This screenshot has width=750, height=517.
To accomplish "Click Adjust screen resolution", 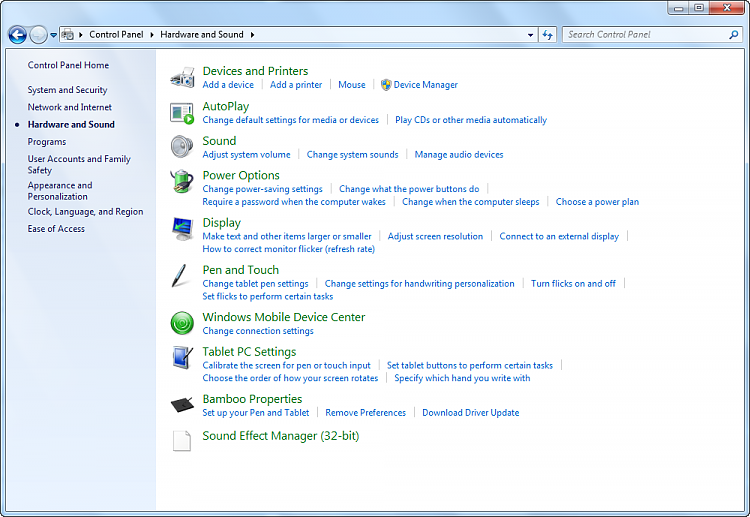I will 435,236.
